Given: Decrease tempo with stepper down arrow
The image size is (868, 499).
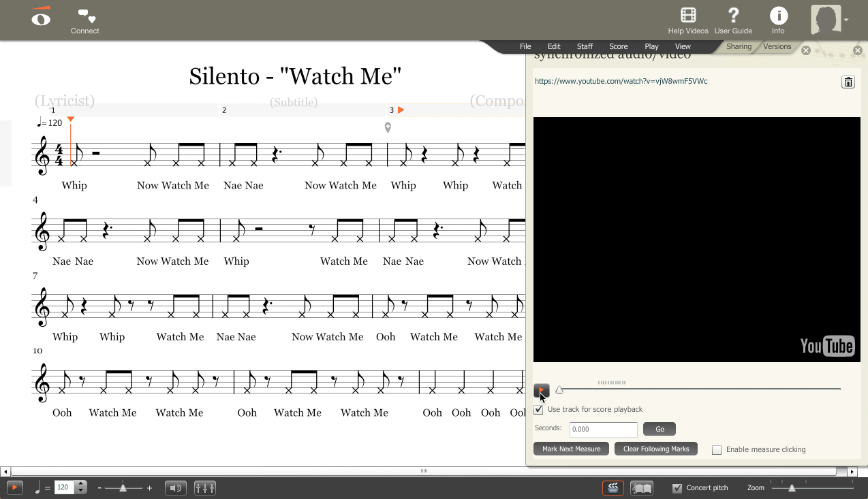Looking at the screenshot, I should [x=81, y=491].
